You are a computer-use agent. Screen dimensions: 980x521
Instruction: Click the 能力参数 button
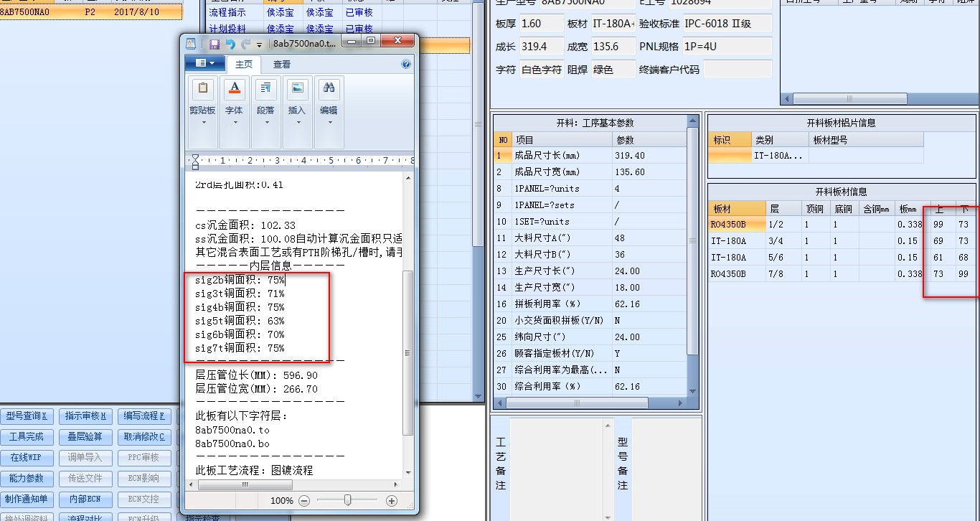tap(27, 478)
